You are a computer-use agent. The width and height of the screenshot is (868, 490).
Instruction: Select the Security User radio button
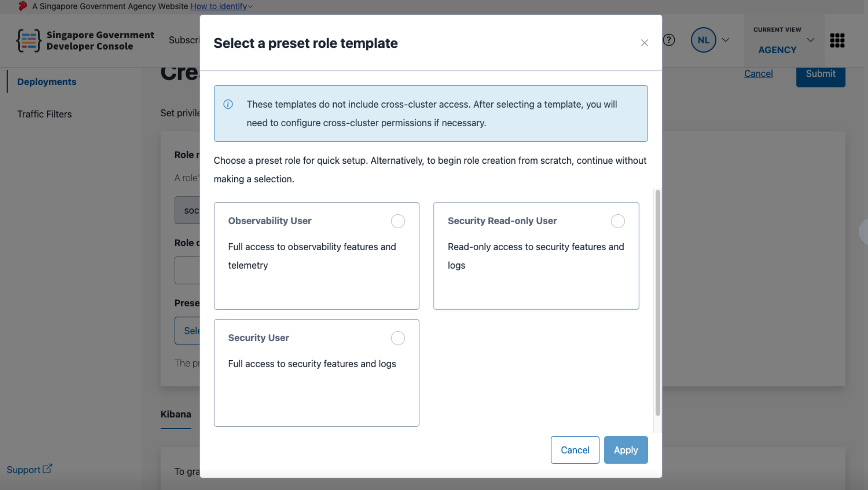pos(398,338)
